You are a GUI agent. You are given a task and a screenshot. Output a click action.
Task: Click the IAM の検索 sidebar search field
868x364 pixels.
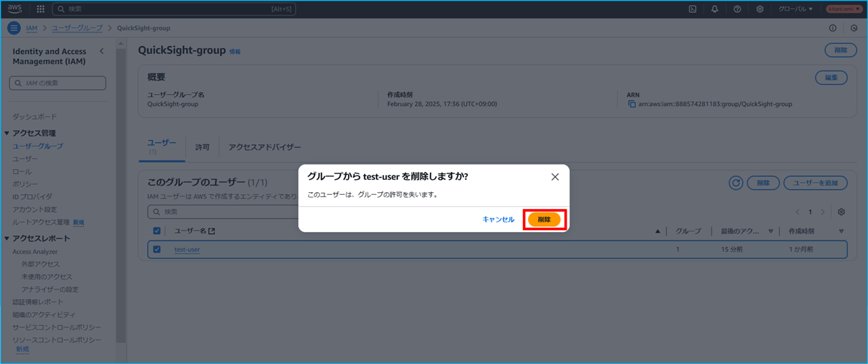click(58, 83)
